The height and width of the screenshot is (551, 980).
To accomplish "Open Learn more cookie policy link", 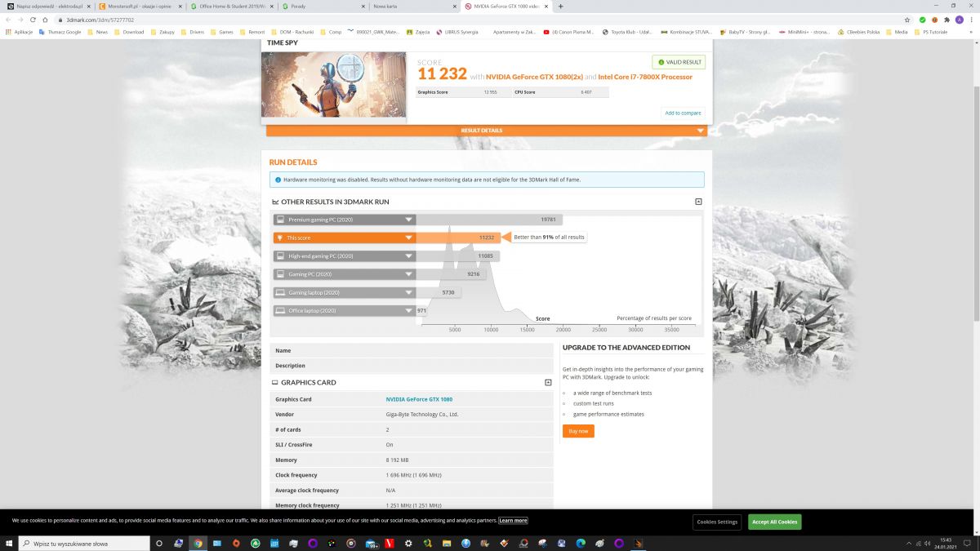I will point(513,521).
